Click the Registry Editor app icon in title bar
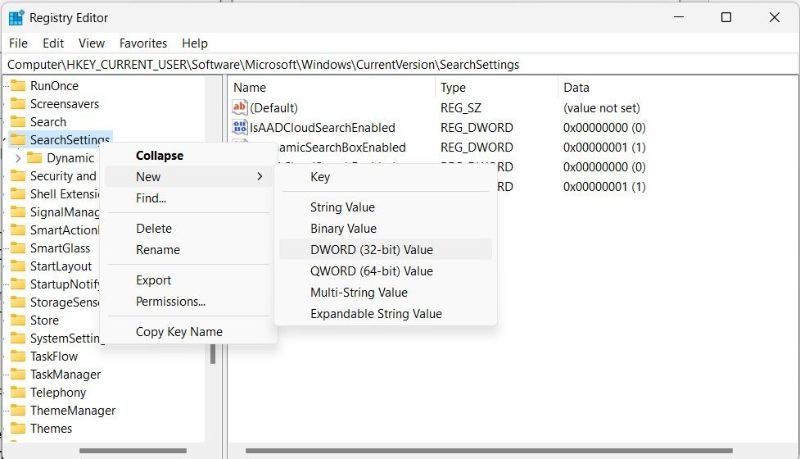The width and height of the screenshot is (800, 459). (16, 17)
